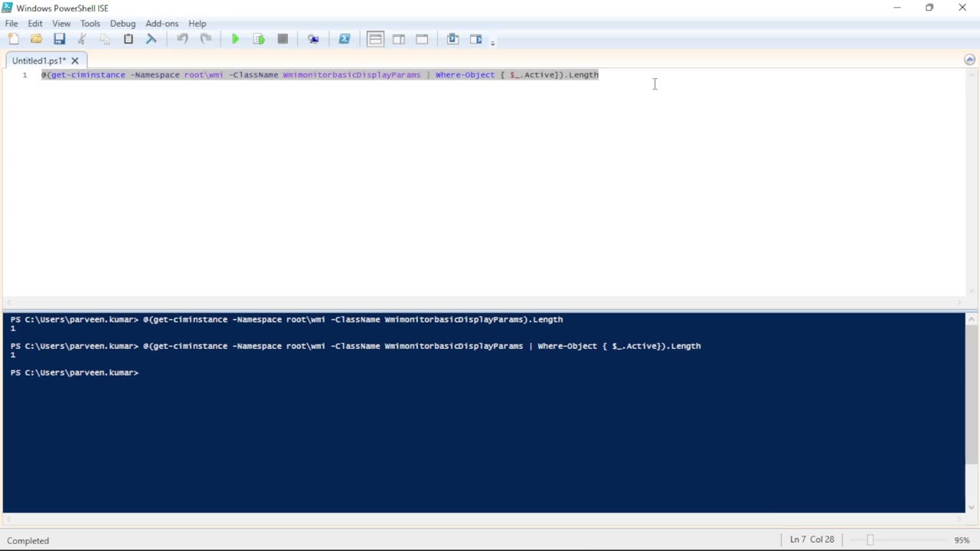Show script pane on top layout
This screenshot has width=980, height=551.
(x=375, y=39)
